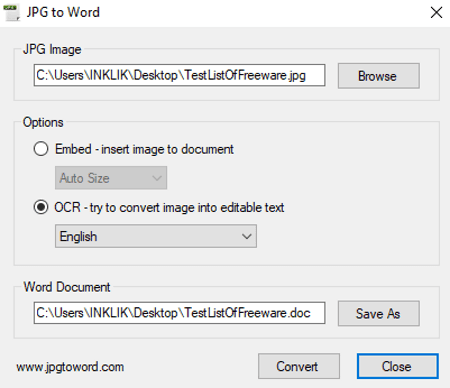This screenshot has height=388, width=450.
Task: Click the JPG to Word app icon in title bar
Action: click(x=11, y=13)
